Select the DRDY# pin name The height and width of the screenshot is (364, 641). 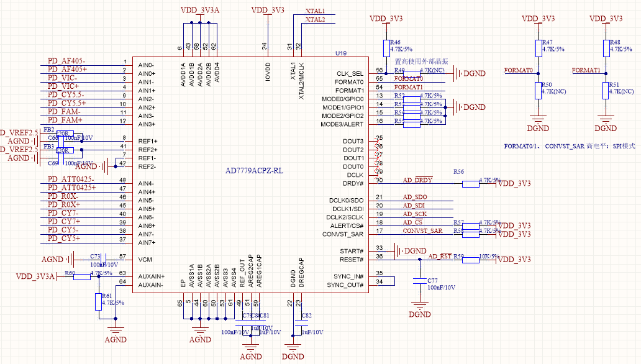point(353,184)
